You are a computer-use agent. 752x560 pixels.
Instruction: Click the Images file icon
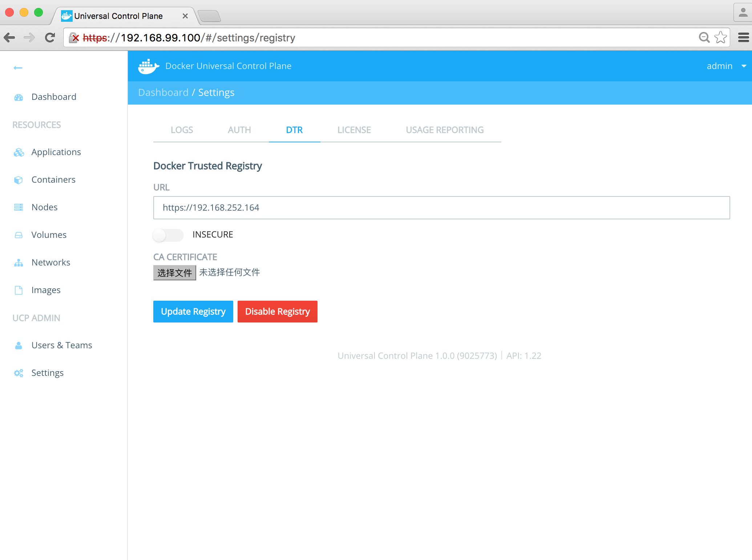[19, 290]
